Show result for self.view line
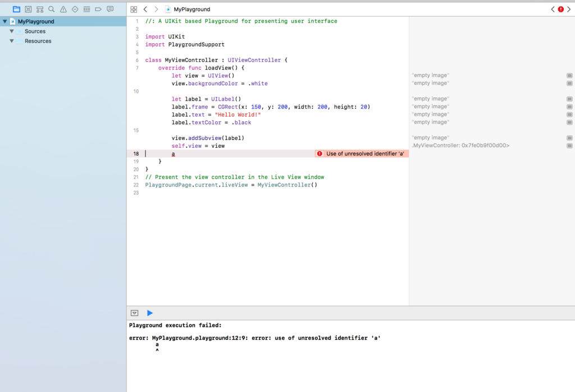Viewport: 575px width, 392px height. pos(569,145)
